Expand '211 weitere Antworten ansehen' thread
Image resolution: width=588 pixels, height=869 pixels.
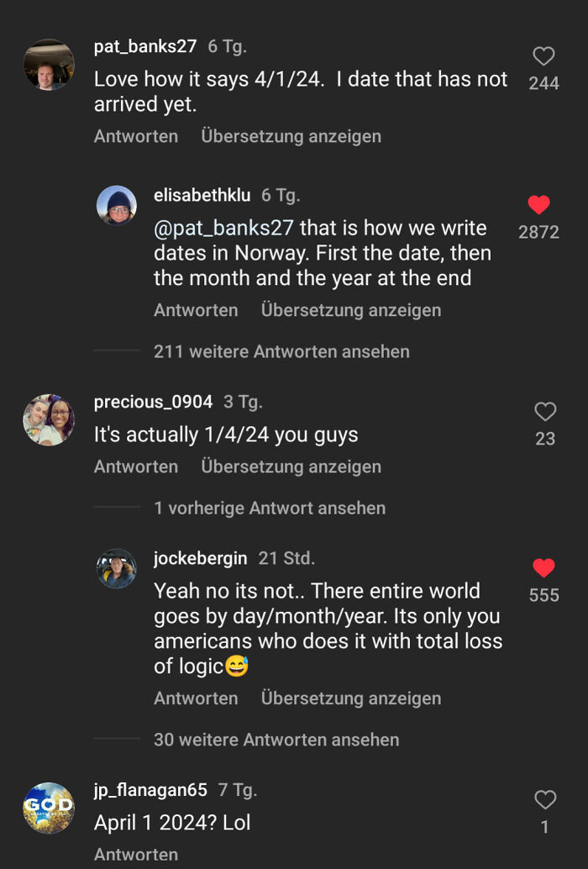(281, 351)
